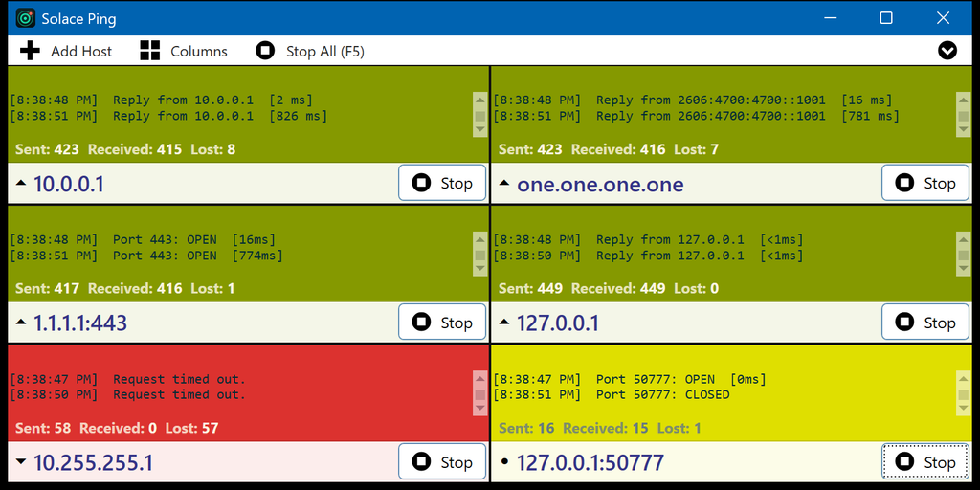Click scroll-down arrow in the 10.255.255.1 log
Screen dimensions: 980x490
coord(480,409)
